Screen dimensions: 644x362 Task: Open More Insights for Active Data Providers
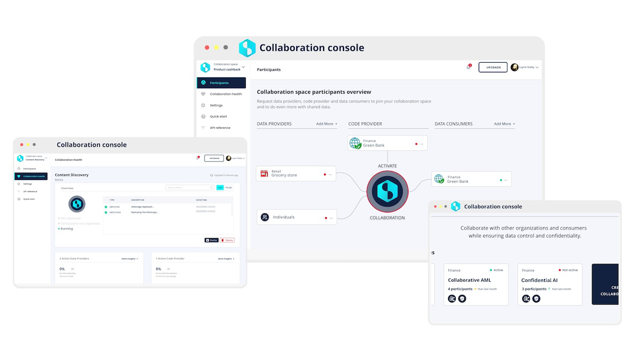[129, 258]
